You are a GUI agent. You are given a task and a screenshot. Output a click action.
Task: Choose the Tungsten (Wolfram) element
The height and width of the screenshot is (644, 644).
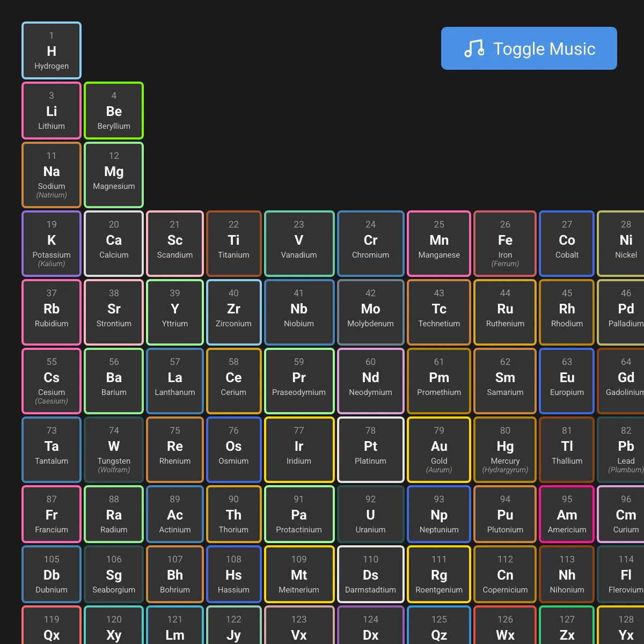pos(114,450)
